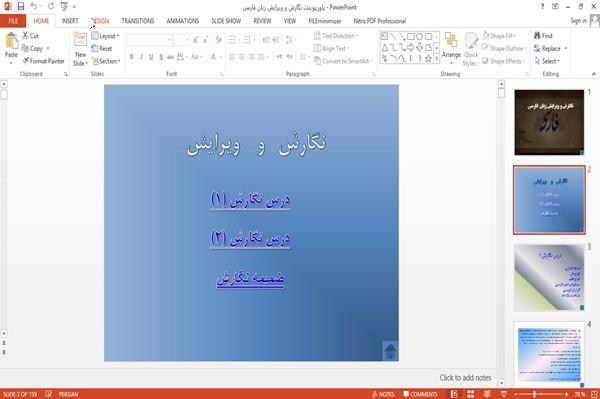Switch to the ANIMATIONS tab
Viewport: 600px width, 399px height.
click(183, 21)
